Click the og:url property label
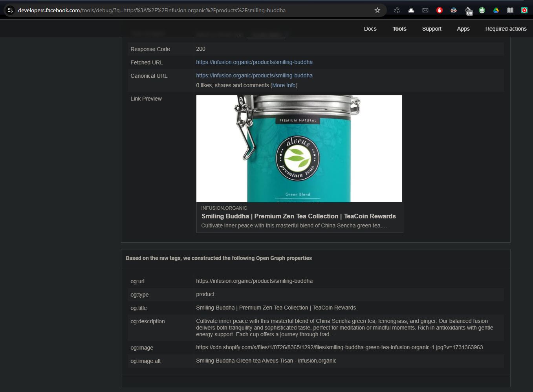Image resolution: width=533 pixels, height=392 pixels. (x=137, y=281)
